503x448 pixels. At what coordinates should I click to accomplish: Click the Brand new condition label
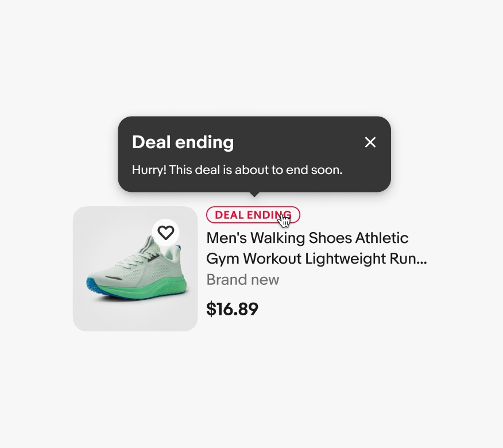click(x=242, y=280)
